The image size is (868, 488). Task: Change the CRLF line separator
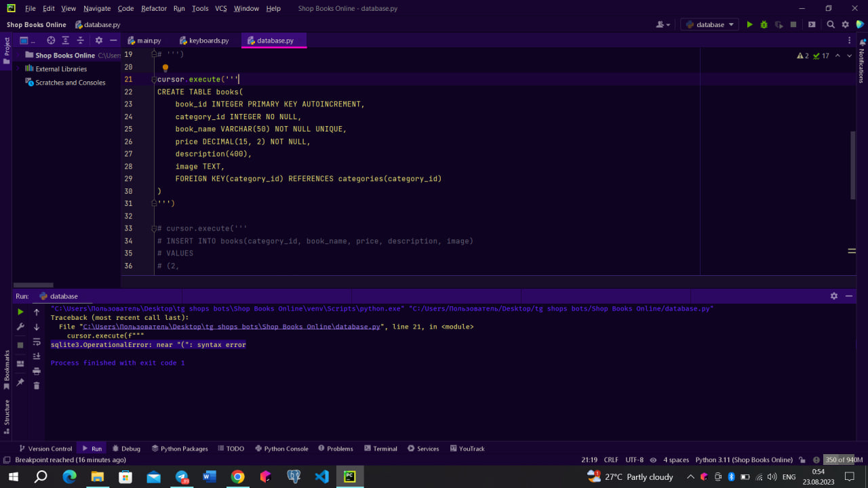pyautogui.click(x=610, y=460)
